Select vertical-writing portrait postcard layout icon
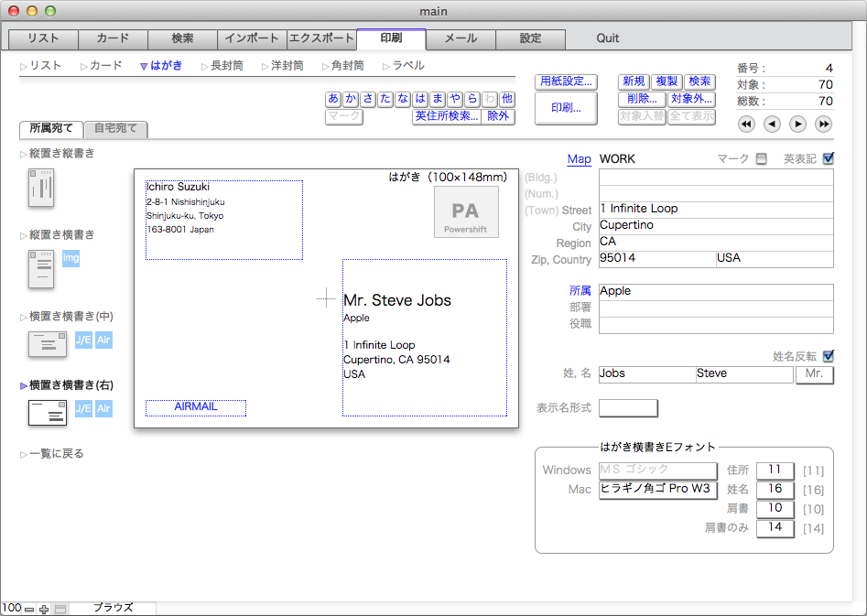The height and width of the screenshot is (616, 867). 41,188
